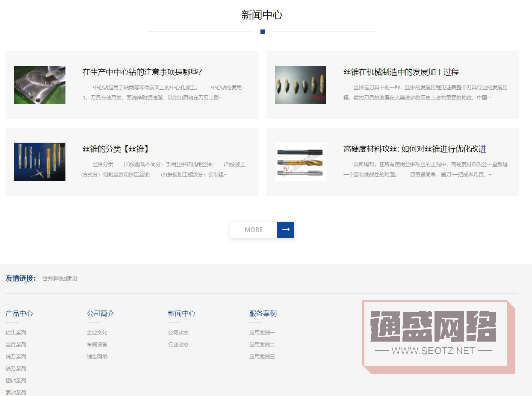Screen dimensions: 532x396
Task: Open the three taps thumbnail image
Action: tap(300, 162)
